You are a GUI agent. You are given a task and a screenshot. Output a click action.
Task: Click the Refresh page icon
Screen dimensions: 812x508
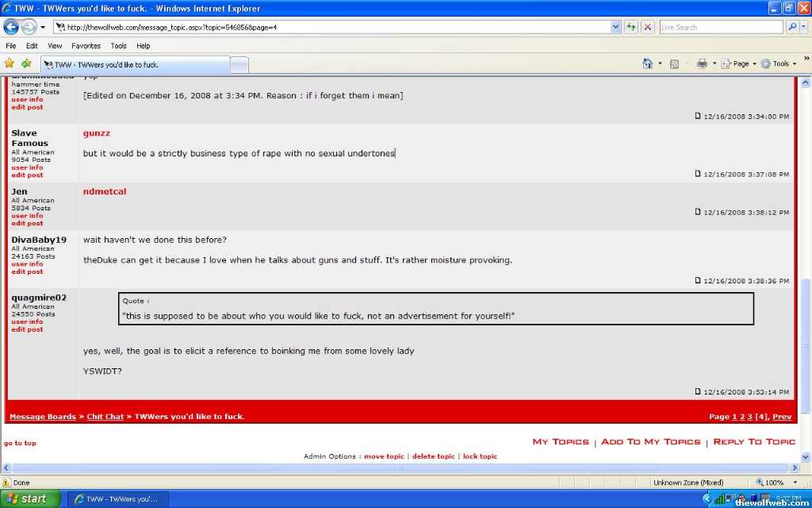[631, 27]
